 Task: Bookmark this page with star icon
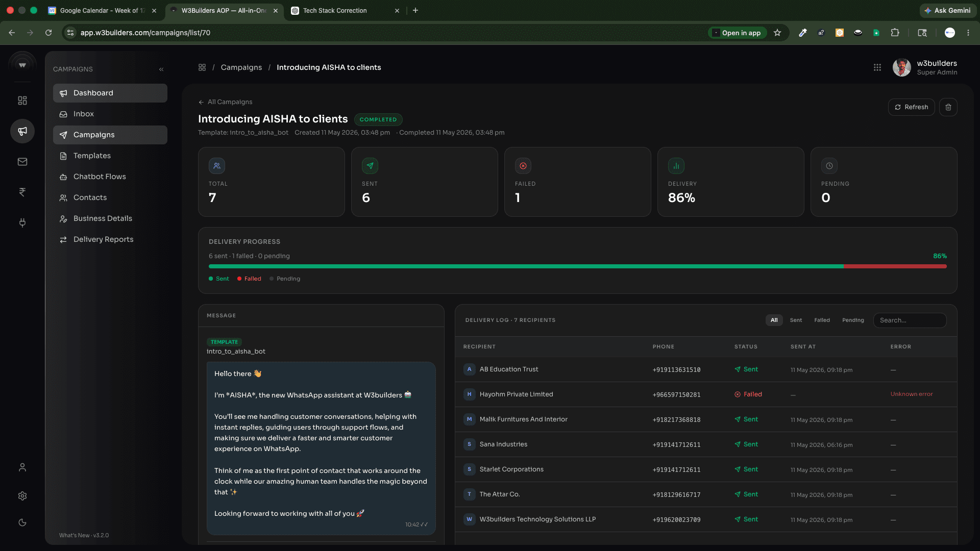click(x=777, y=33)
